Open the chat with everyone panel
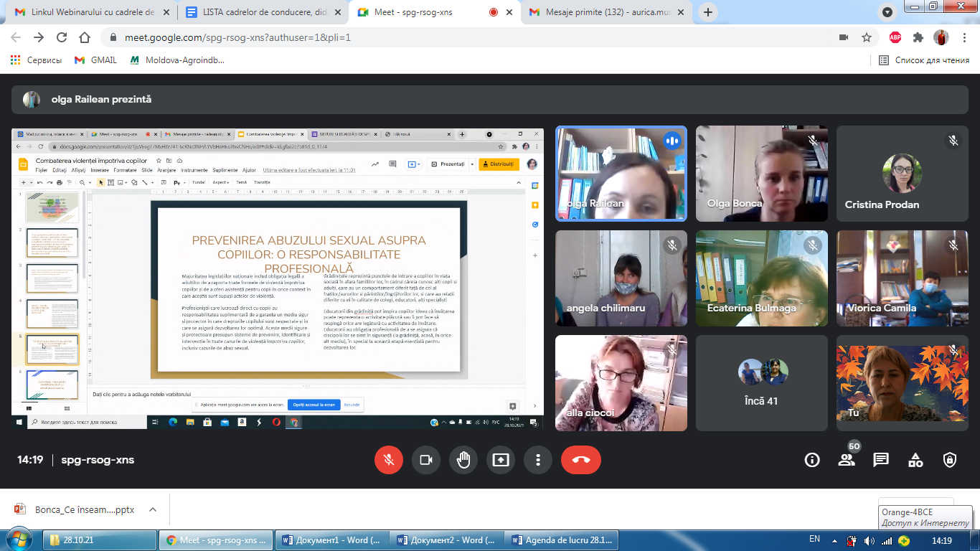The height and width of the screenshot is (551, 980). pyautogui.click(x=881, y=460)
